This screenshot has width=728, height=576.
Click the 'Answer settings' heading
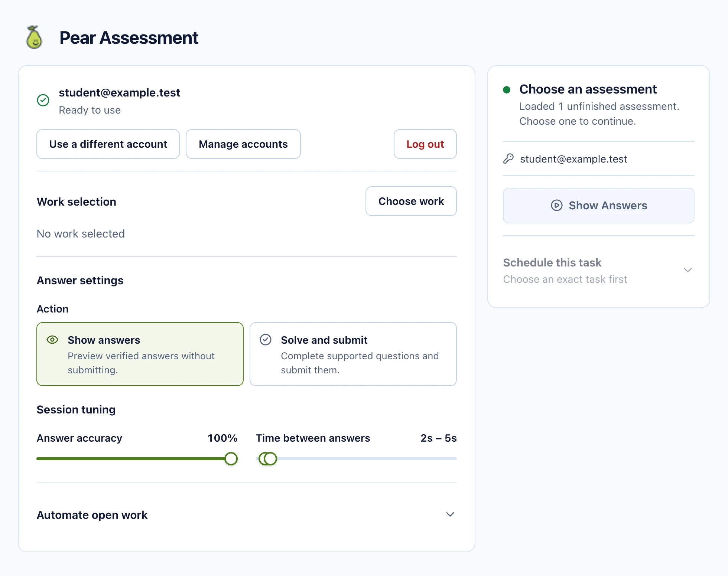pyautogui.click(x=80, y=281)
